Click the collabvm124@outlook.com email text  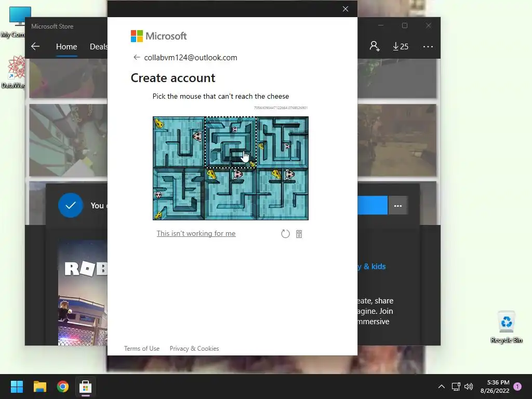(191, 58)
